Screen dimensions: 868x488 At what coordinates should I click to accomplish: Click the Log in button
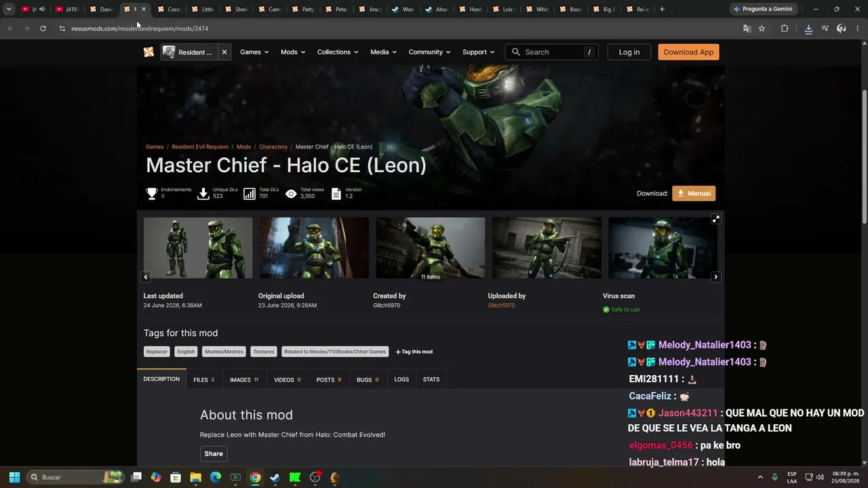(x=629, y=52)
